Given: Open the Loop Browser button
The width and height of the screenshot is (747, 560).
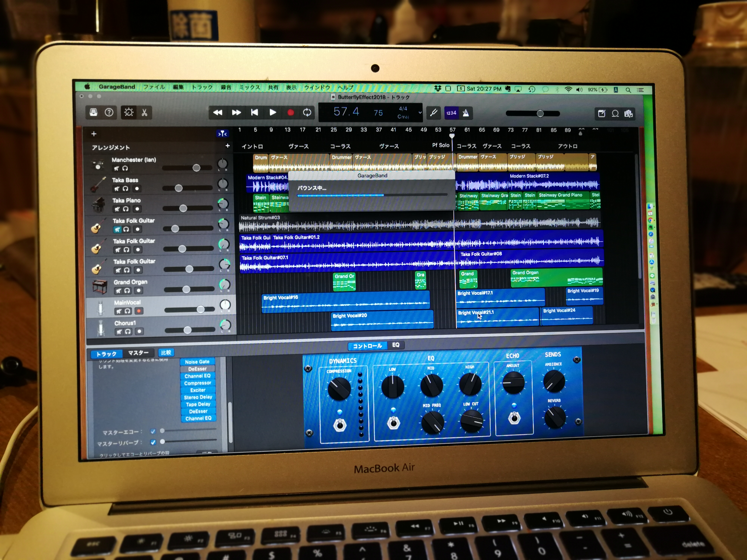Looking at the screenshot, I should pyautogui.click(x=615, y=114).
